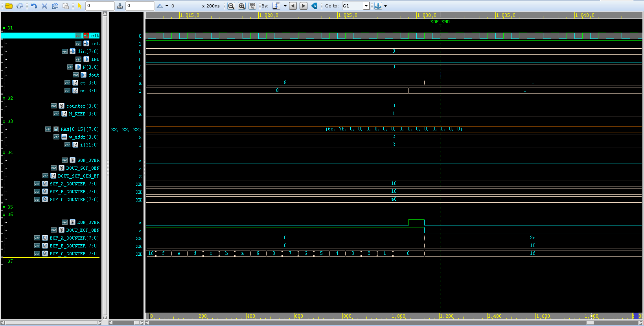The height and width of the screenshot is (326, 644).
Task: Select the DOUT_SOF_GEN_FF signal
Action: [x=79, y=176]
